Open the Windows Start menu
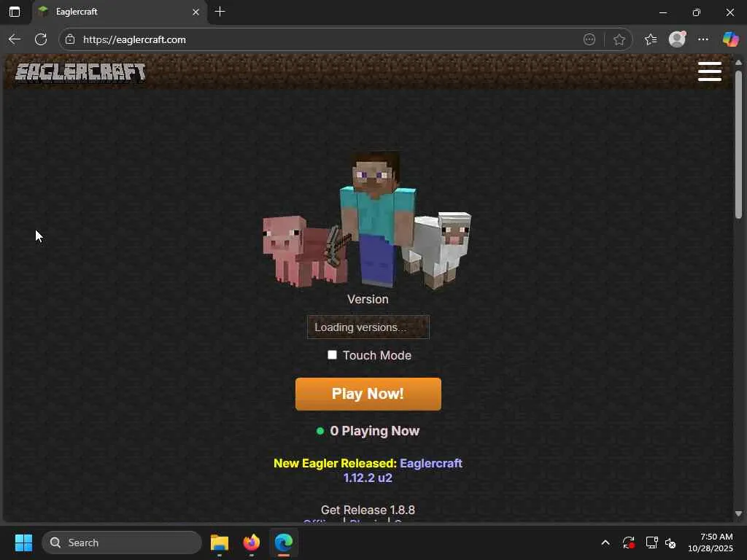 pyautogui.click(x=23, y=542)
